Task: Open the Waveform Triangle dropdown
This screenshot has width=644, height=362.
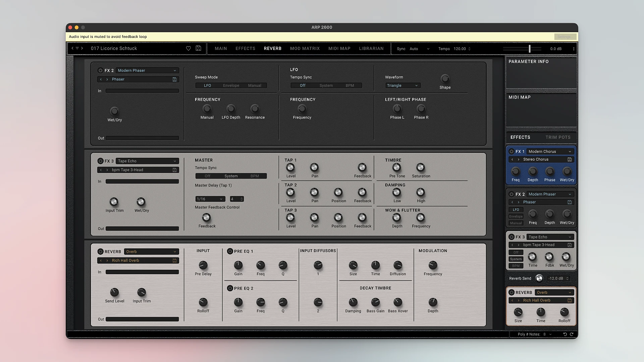Action: point(402,86)
